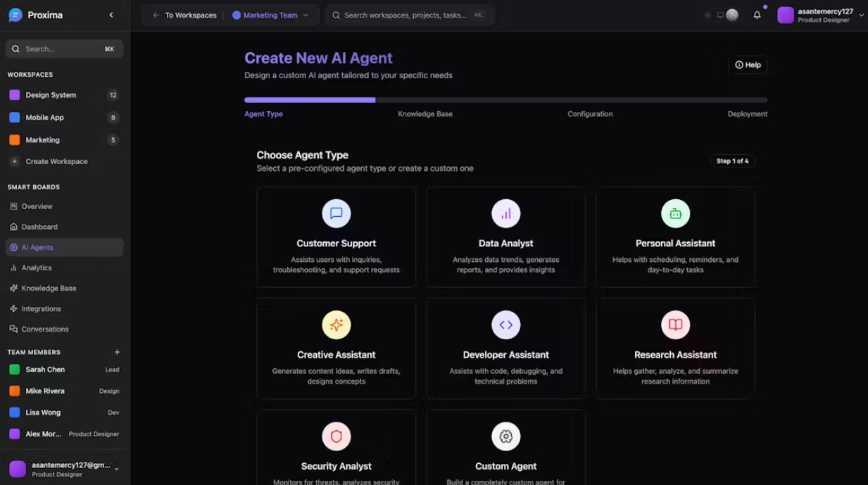The height and width of the screenshot is (485, 868).
Task: Expand the asantemercy127 profile chevron
Action: pos(861,15)
